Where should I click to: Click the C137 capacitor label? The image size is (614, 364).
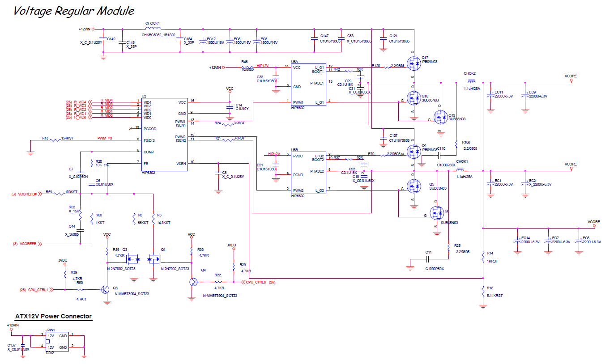[18, 347]
